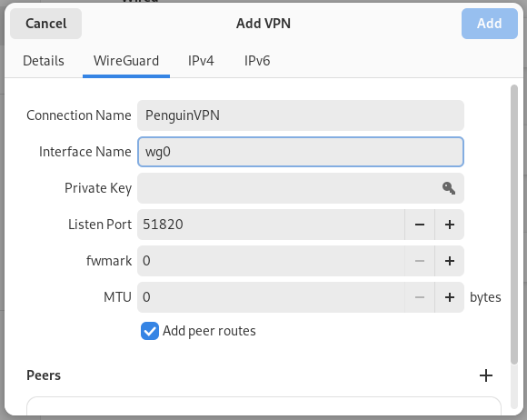Switch to the Details tab
Image resolution: width=527 pixels, height=420 pixels.
44,61
